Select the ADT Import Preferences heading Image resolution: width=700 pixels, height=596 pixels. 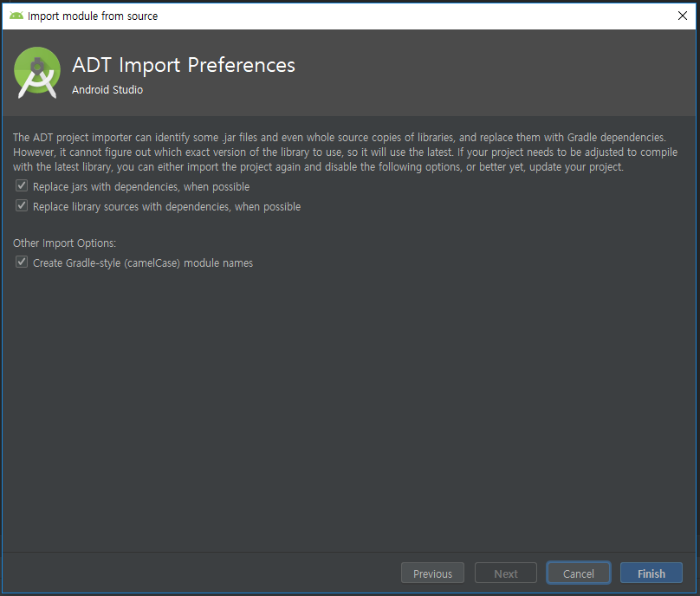point(184,65)
